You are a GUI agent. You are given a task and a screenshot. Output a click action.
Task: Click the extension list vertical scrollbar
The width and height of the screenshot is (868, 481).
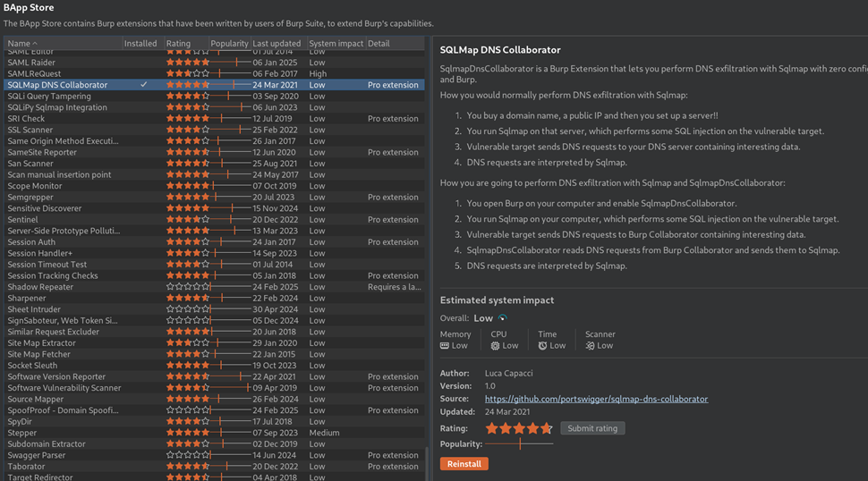427,463
